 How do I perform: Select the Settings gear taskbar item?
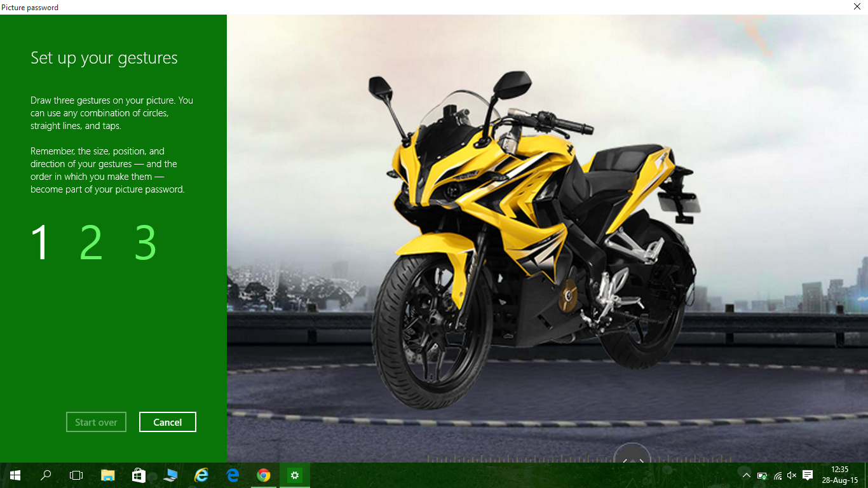pyautogui.click(x=295, y=475)
